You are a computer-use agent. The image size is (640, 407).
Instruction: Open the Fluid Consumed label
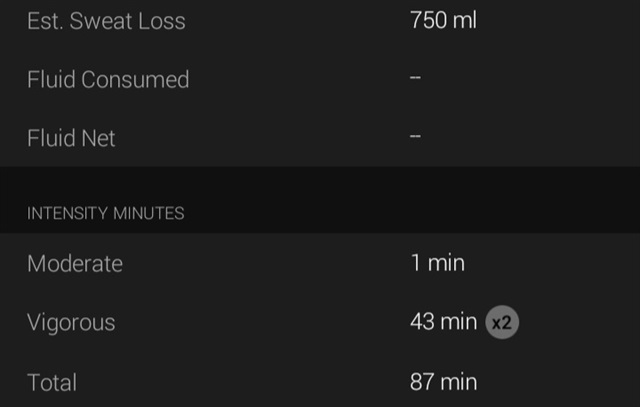point(108,80)
